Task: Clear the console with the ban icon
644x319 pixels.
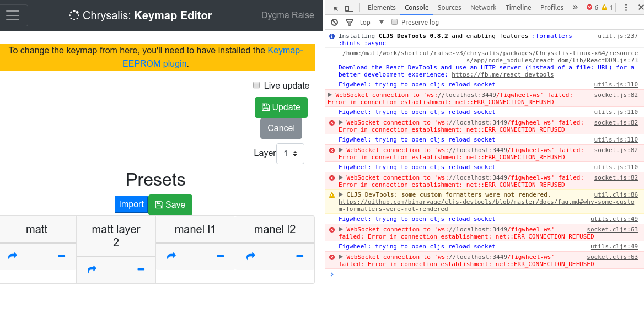Action: 334,22
